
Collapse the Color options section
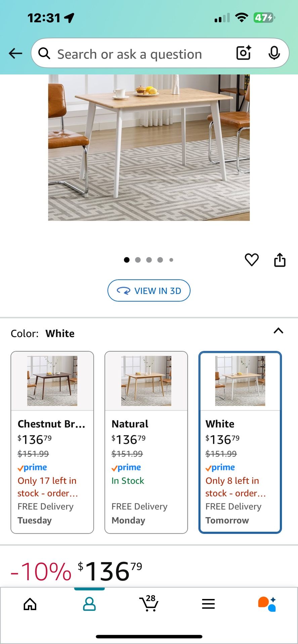[x=279, y=331]
